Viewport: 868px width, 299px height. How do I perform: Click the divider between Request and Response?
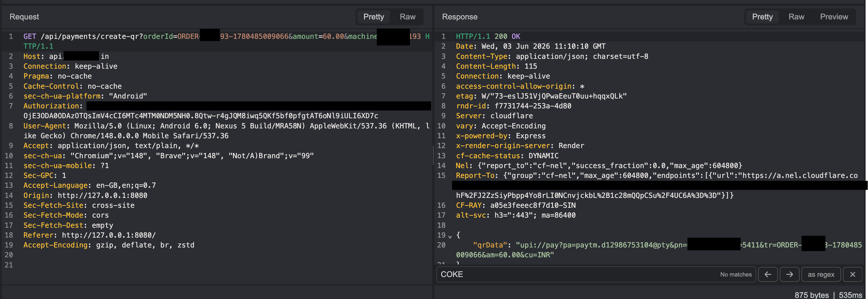click(433, 155)
